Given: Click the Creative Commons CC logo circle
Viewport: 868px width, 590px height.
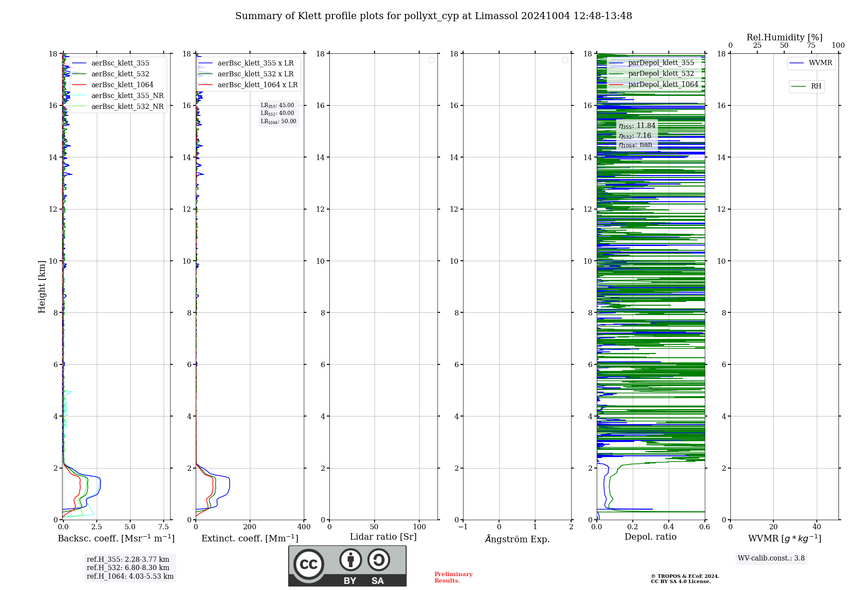Looking at the screenshot, I should coord(309,564).
